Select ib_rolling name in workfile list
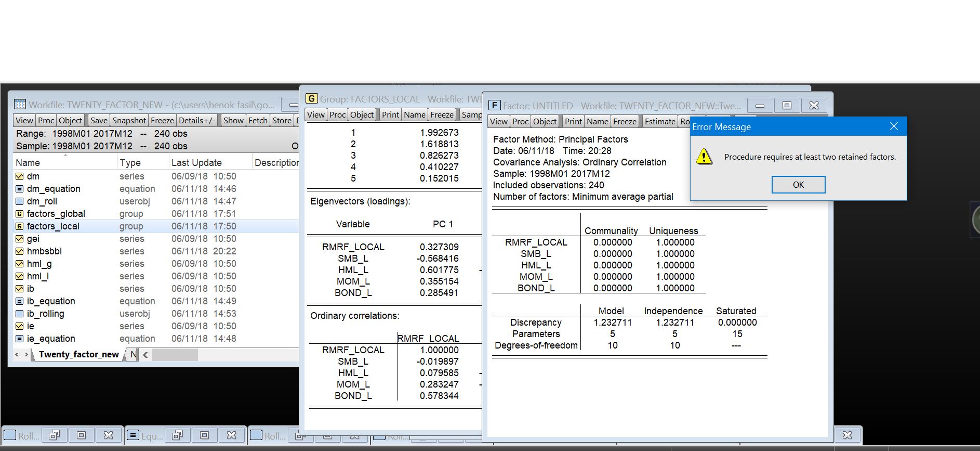 pos(45,314)
